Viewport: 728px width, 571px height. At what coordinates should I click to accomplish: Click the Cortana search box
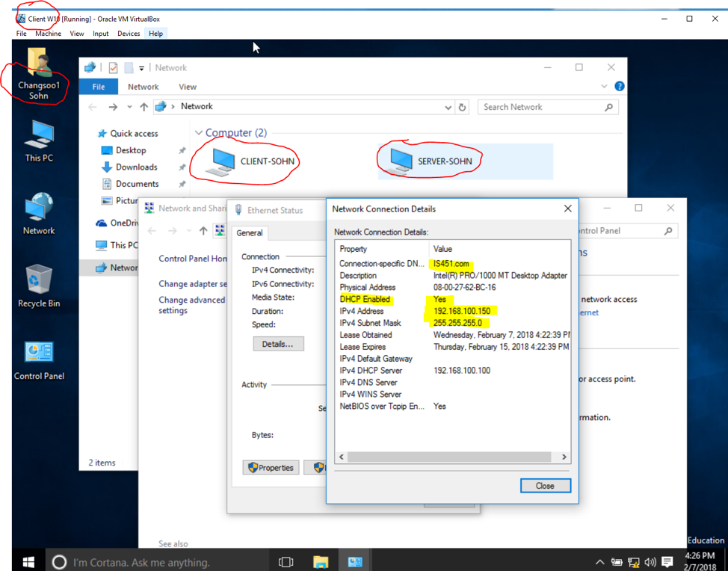tap(157, 562)
